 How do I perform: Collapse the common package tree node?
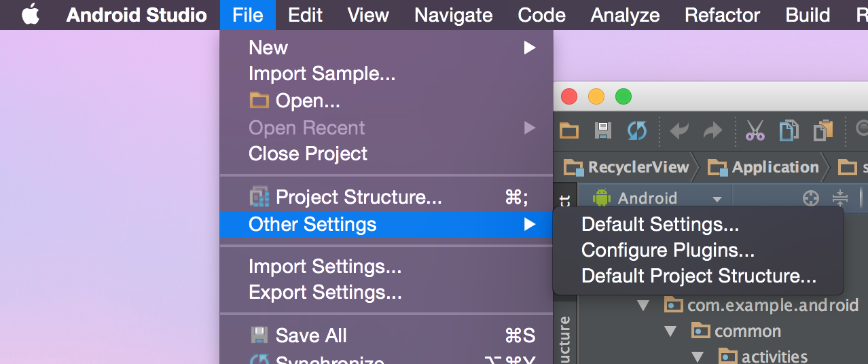670,331
